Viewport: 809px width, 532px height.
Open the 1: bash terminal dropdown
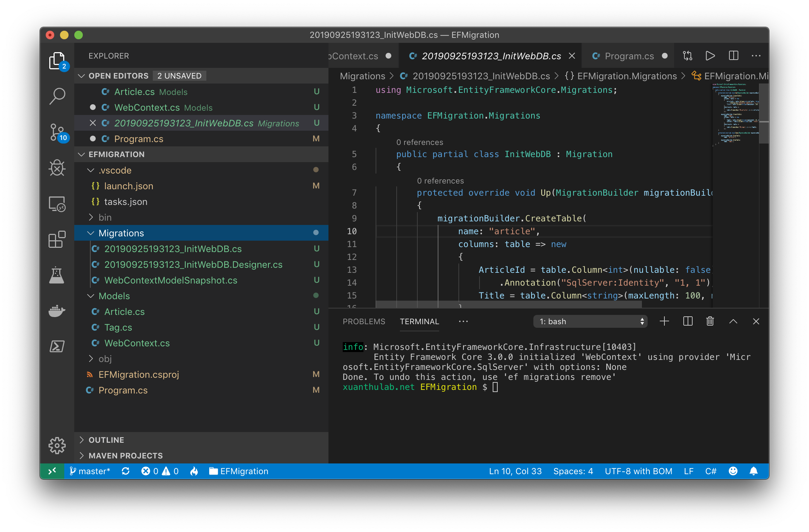click(590, 321)
